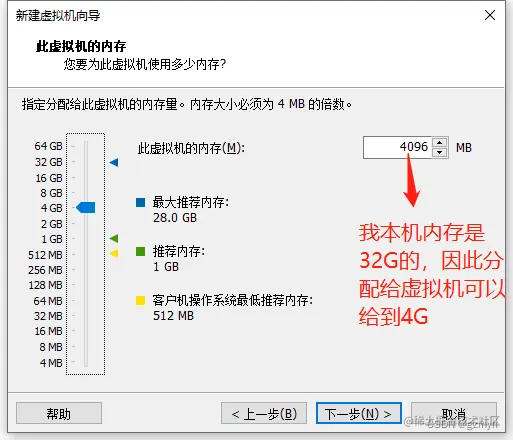This screenshot has height=440, width=513.
Task: Click the 4 GB scale label
Action: (52, 208)
